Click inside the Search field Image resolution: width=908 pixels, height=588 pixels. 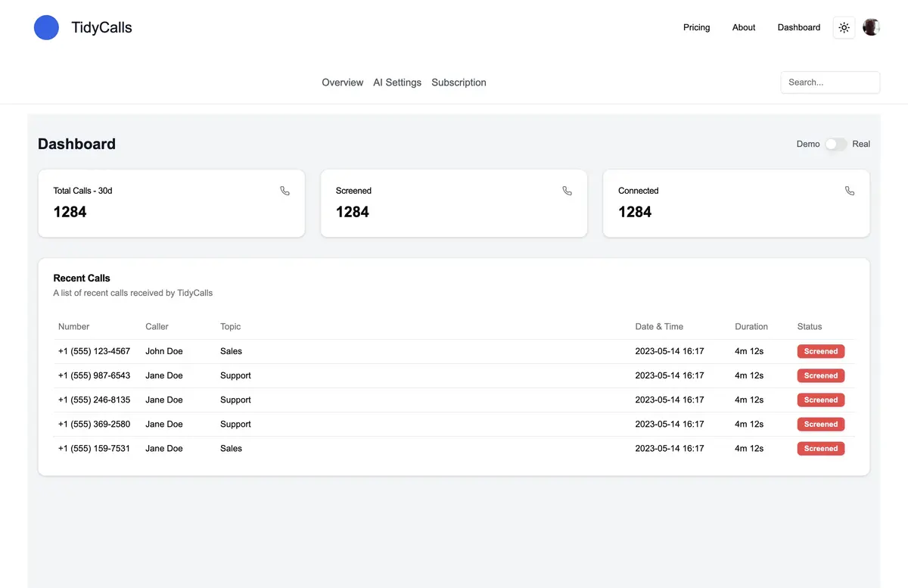click(830, 82)
